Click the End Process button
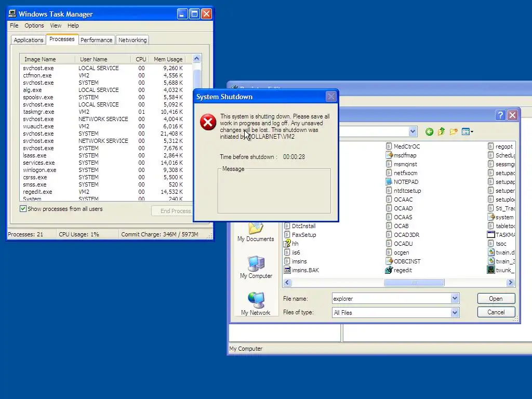Screen dimensions: 532x399 tap(172, 211)
